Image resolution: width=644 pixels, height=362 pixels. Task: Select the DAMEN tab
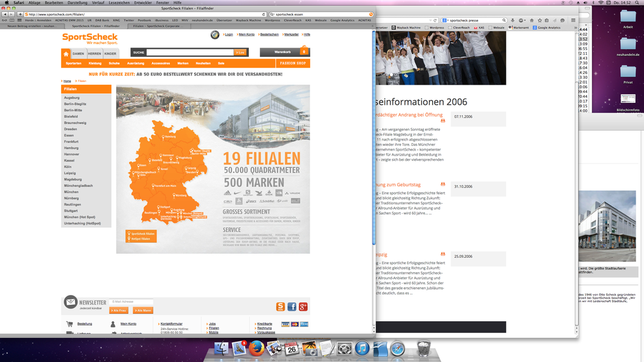pos(78,54)
